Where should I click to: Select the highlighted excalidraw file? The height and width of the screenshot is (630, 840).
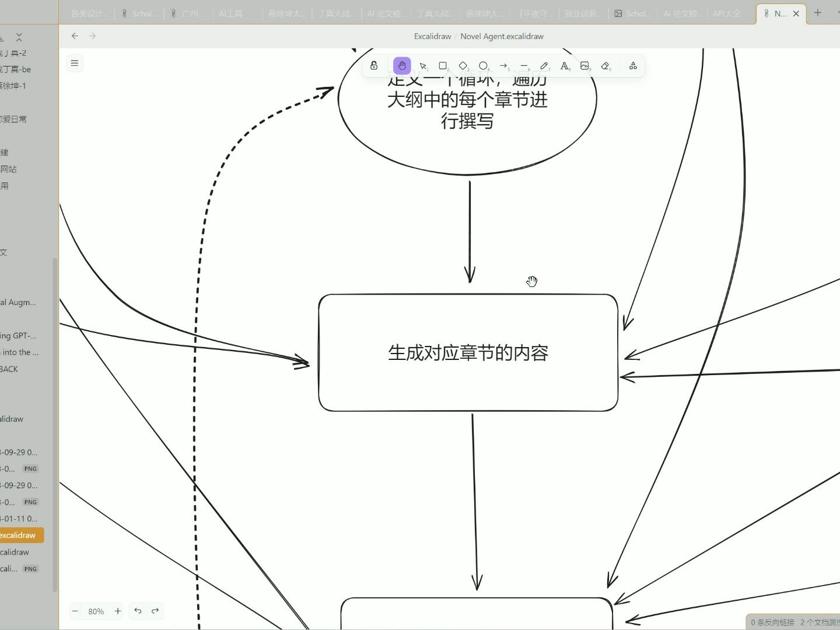[x=20, y=535]
